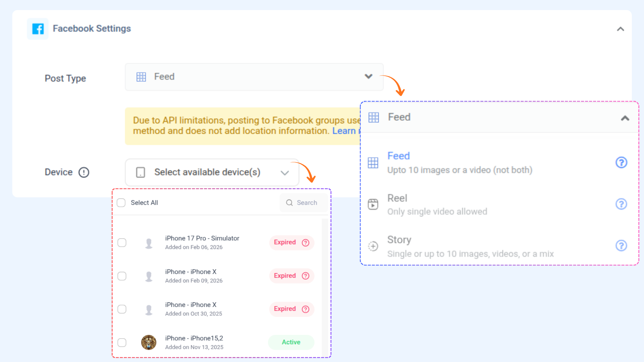Tick checkbox for iPhone 17 Pro - Simulator
The image size is (644, 362).
click(122, 243)
